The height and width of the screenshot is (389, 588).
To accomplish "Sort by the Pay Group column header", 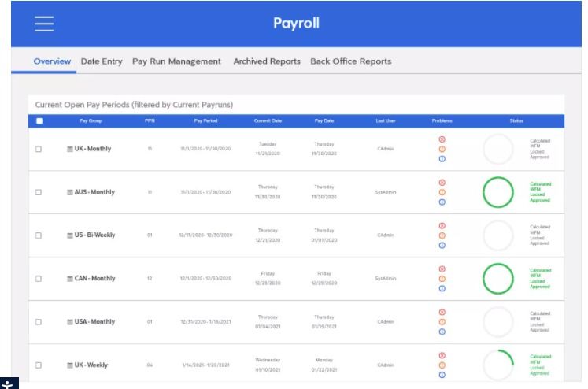I will 91,120.
